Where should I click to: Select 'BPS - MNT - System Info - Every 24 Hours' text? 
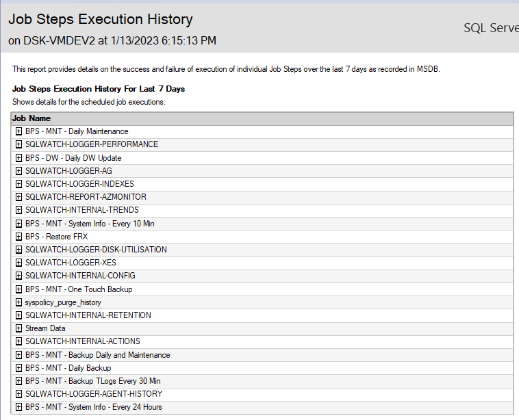point(94,407)
